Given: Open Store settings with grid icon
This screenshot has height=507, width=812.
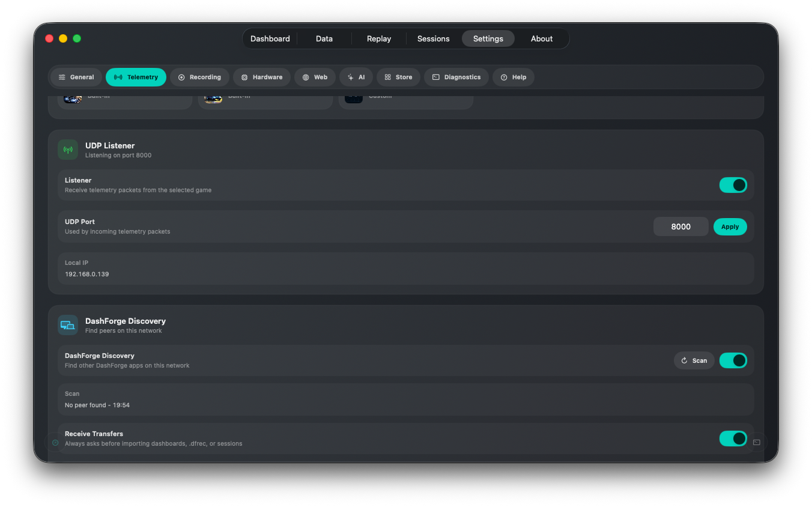Looking at the screenshot, I should coord(398,77).
